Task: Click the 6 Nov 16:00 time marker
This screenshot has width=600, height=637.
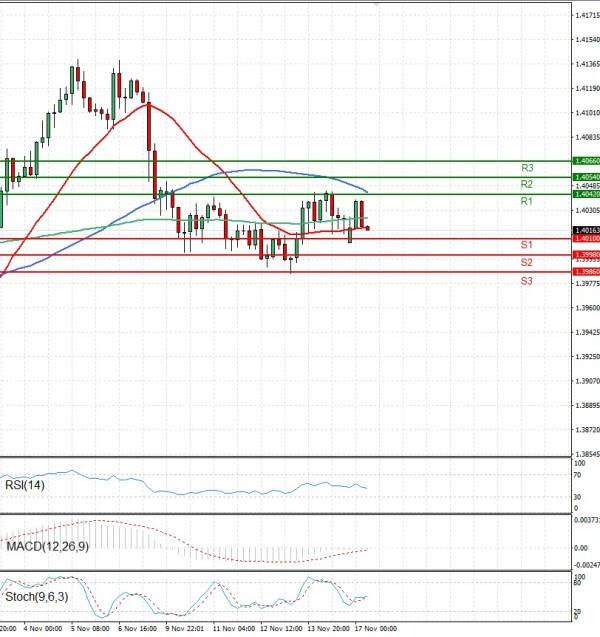Action: [135, 630]
